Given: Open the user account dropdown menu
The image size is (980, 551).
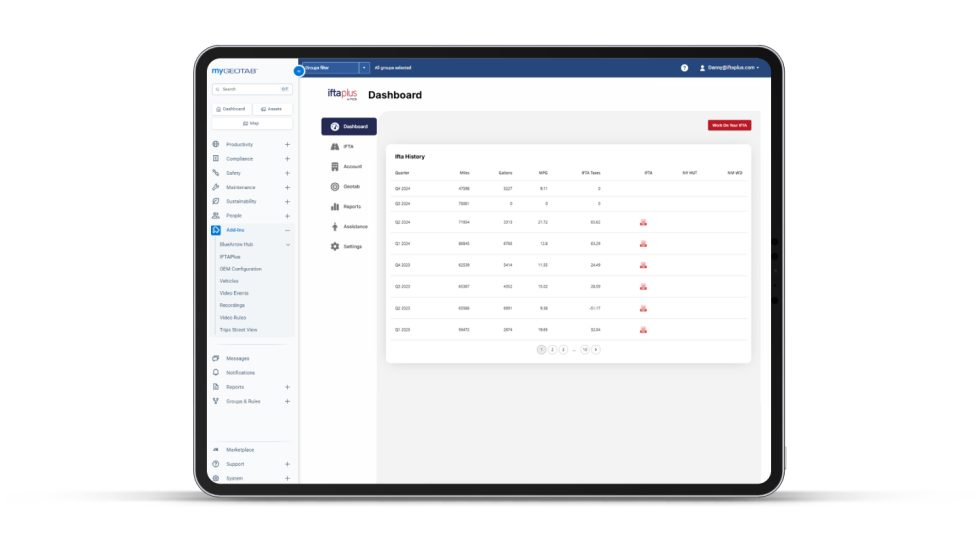Looking at the screenshot, I should [x=729, y=68].
